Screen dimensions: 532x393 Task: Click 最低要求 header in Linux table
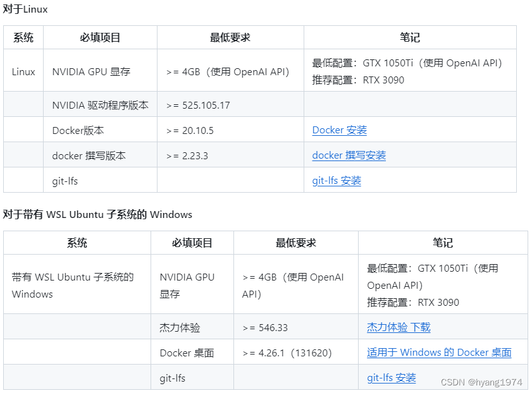230,37
